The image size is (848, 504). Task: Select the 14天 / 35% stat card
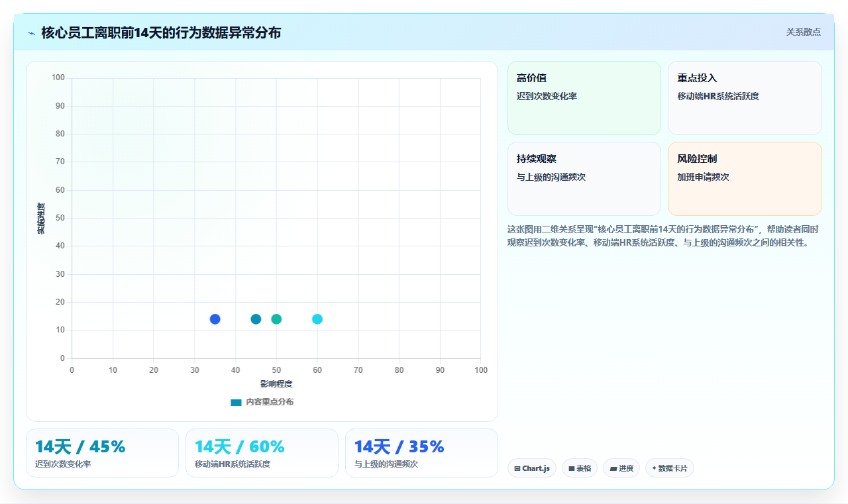[x=421, y=453]
